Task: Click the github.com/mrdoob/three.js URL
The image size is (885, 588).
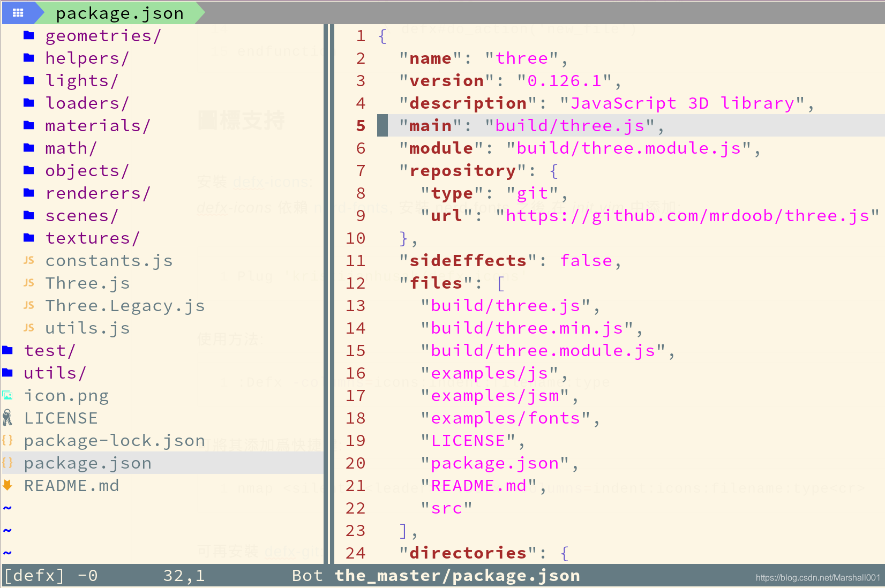Action: [x=688, y=216]
